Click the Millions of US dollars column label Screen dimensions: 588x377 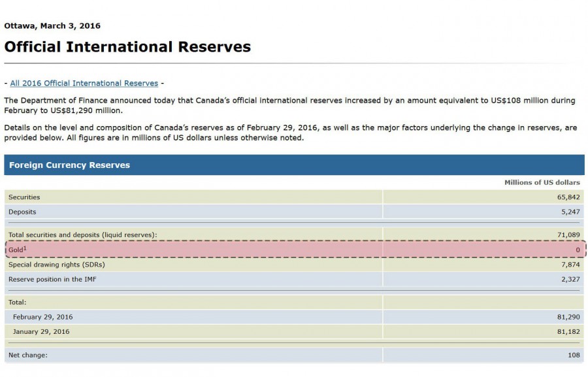[542, 182]
